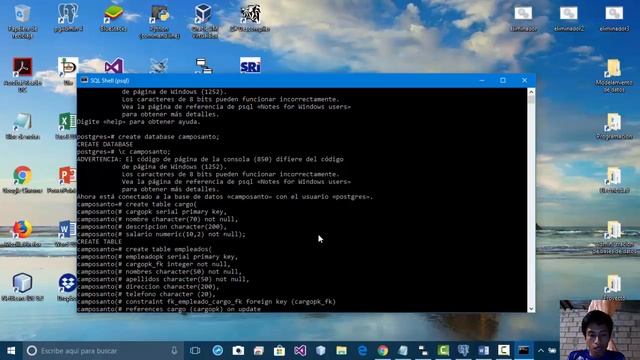Open the Word desktop shortcut
640x360 pixels.
(66, 233)
